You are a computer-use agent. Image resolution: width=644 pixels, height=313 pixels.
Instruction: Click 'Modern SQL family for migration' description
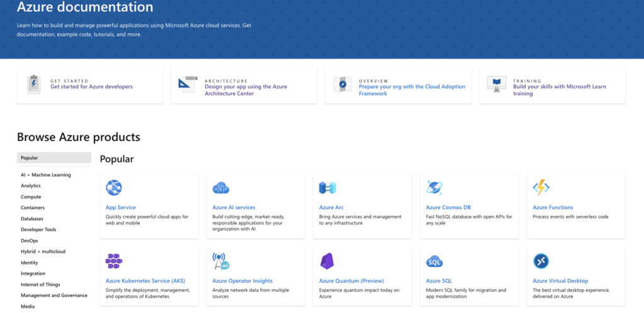465,293
